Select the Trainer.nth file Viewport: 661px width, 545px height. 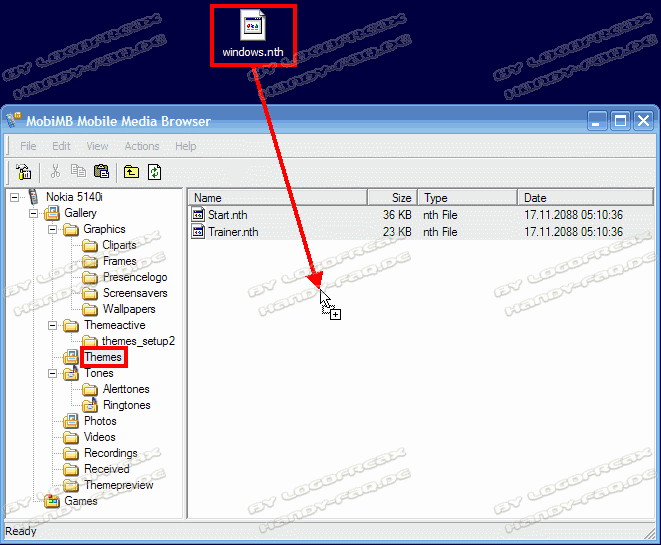[233, 232]
